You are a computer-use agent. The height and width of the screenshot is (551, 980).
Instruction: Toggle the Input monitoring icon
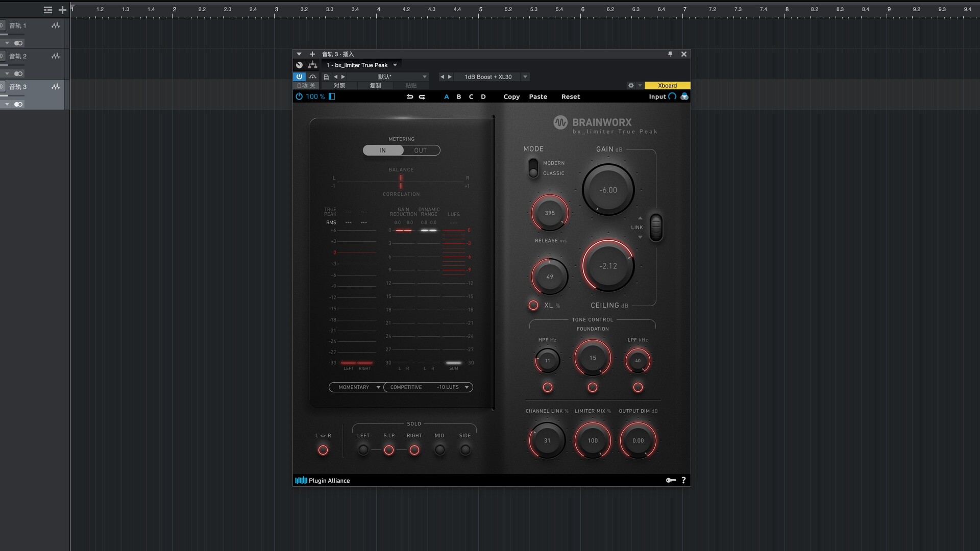(672, 96)
